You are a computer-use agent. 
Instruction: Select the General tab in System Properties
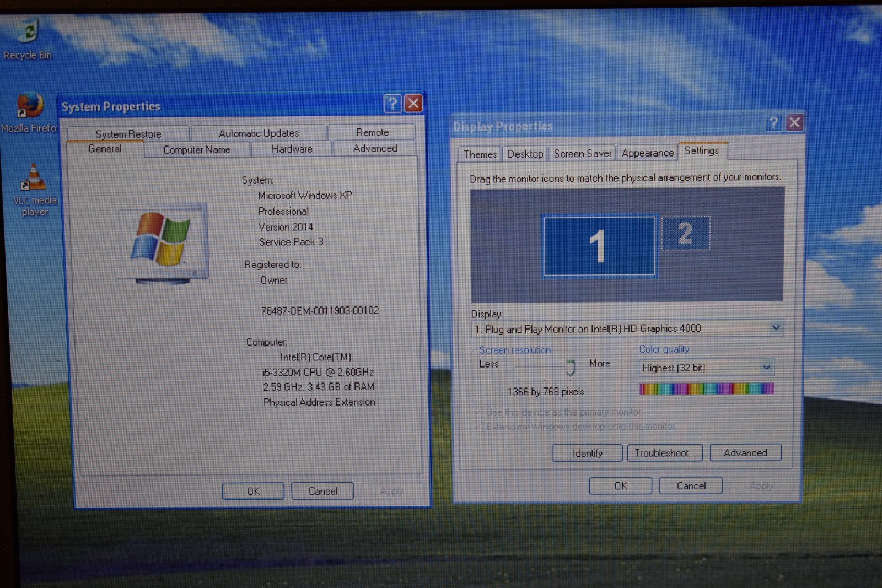click(x=105, y=149)
